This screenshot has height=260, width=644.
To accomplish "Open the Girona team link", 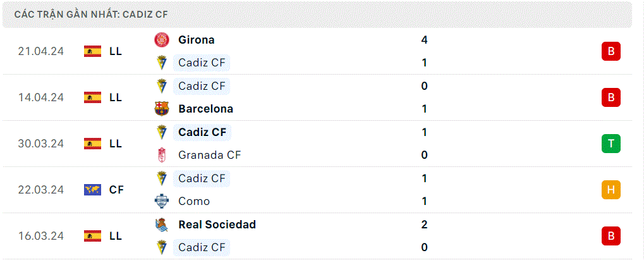I will 197,40.
